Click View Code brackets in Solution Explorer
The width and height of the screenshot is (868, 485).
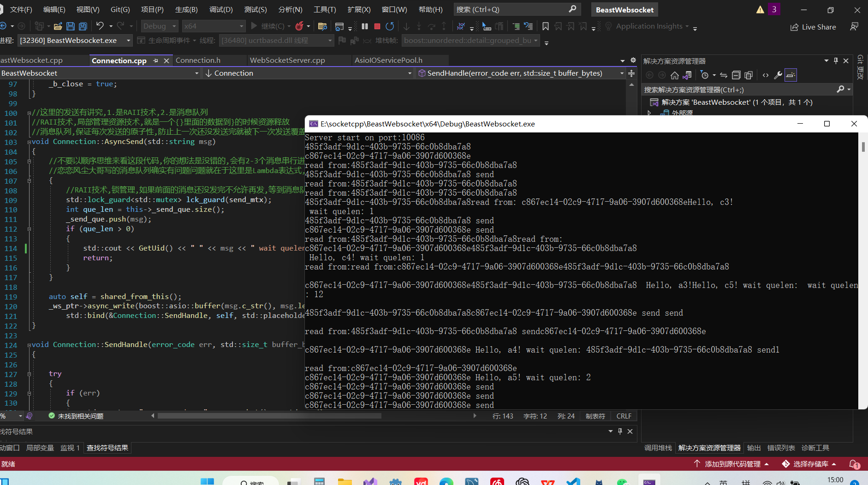766,75
